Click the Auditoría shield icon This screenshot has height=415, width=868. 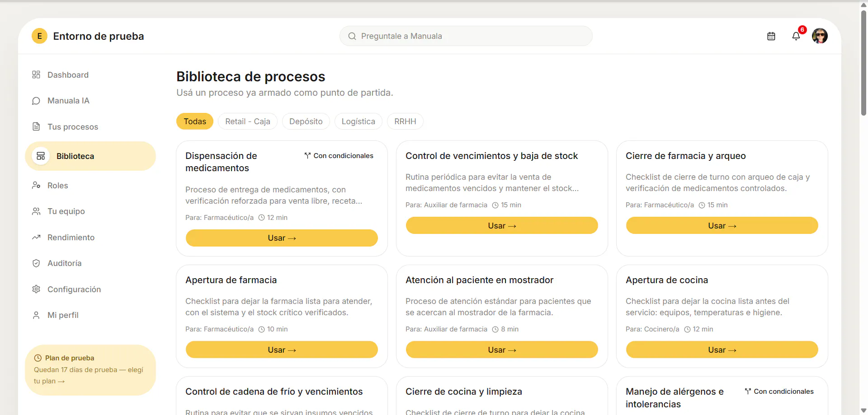(36, 263)
